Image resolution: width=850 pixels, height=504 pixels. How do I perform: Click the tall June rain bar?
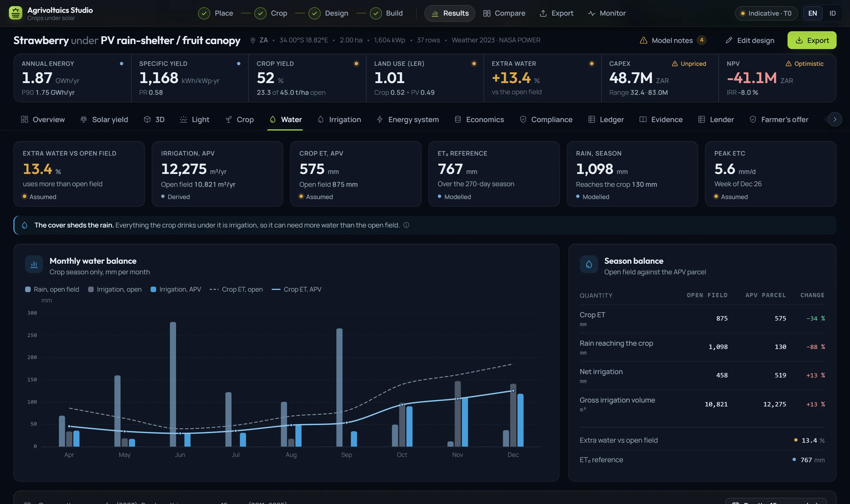tap(173, 384)
